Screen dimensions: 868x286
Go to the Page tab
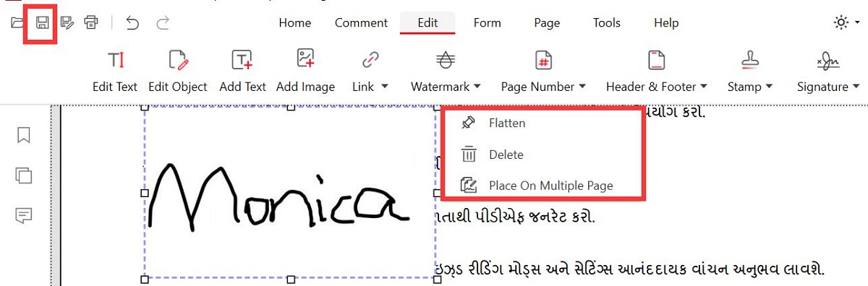coord(547,22)
